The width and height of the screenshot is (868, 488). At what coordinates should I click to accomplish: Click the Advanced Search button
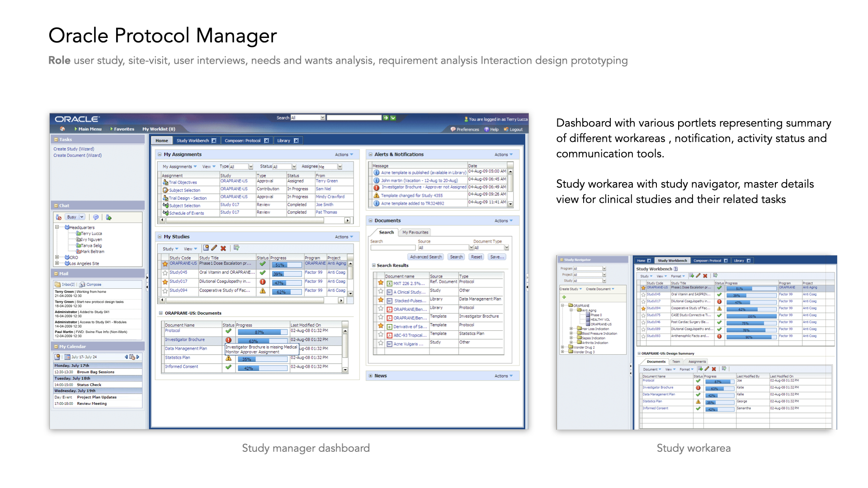[425, 257]
